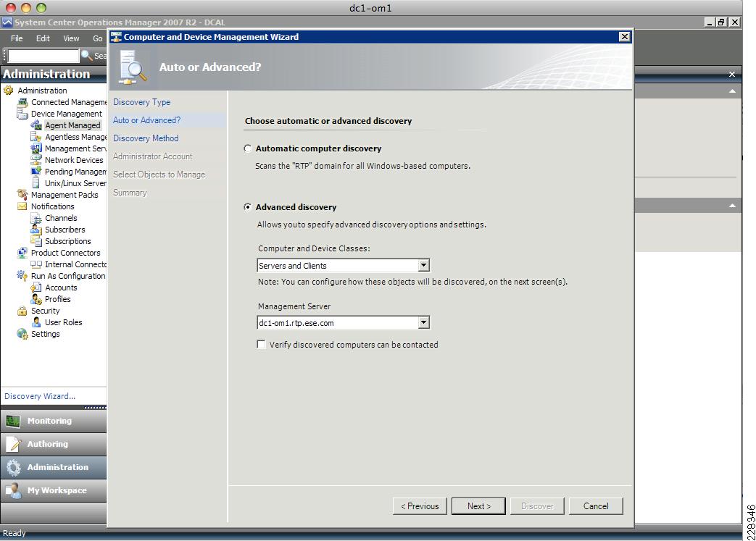Click the Authoring pane pencil icon
The height and width of the screenshot is (541, 756).
coord(13,444)
